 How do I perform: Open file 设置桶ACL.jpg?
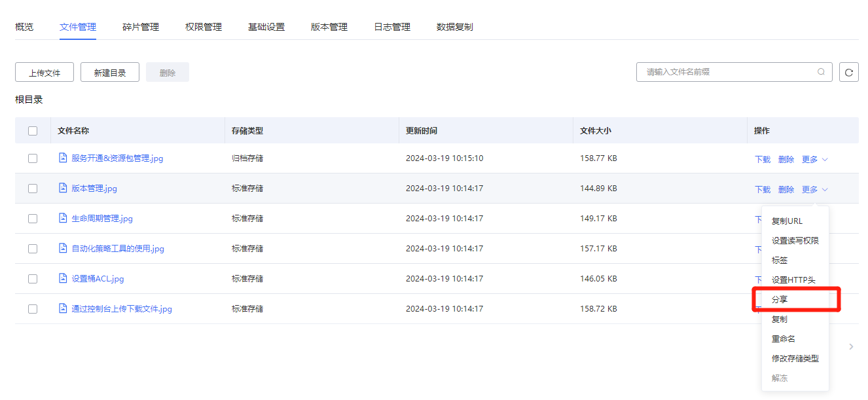point(98,279)
